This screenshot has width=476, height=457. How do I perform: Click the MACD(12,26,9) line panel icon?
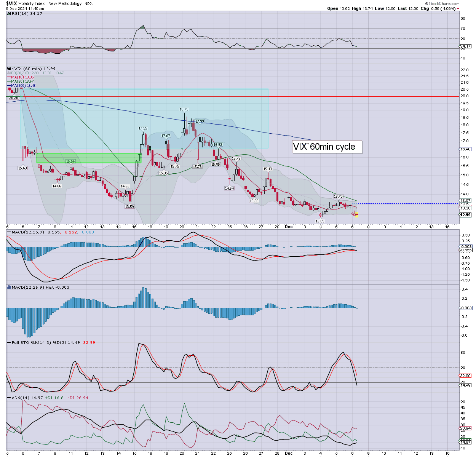(x=9, y=232)
